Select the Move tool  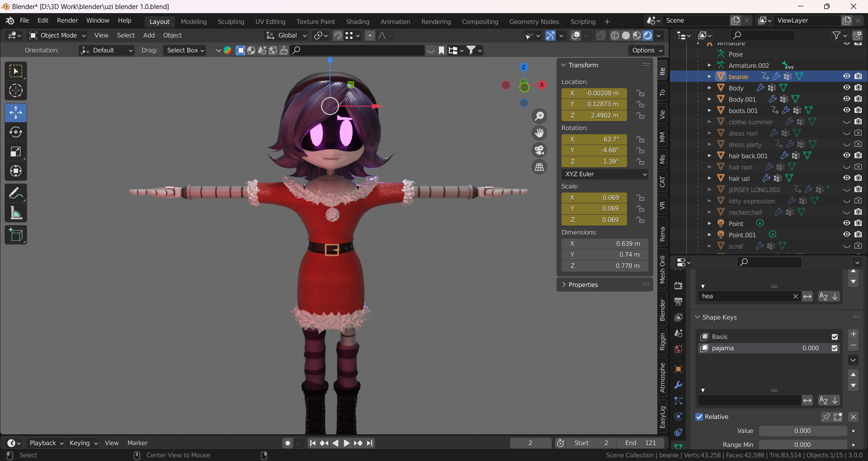tap(16, 113)
